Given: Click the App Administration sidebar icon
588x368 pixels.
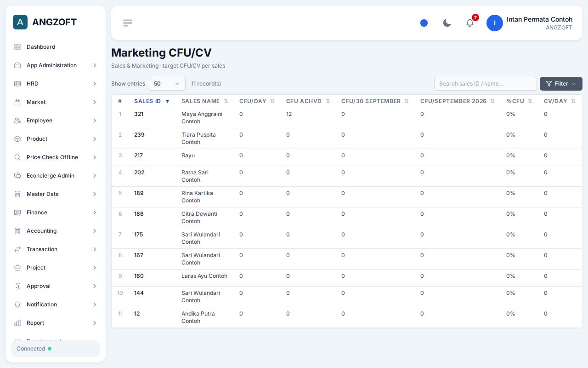Looking at the screenshot, I should 17,65.
